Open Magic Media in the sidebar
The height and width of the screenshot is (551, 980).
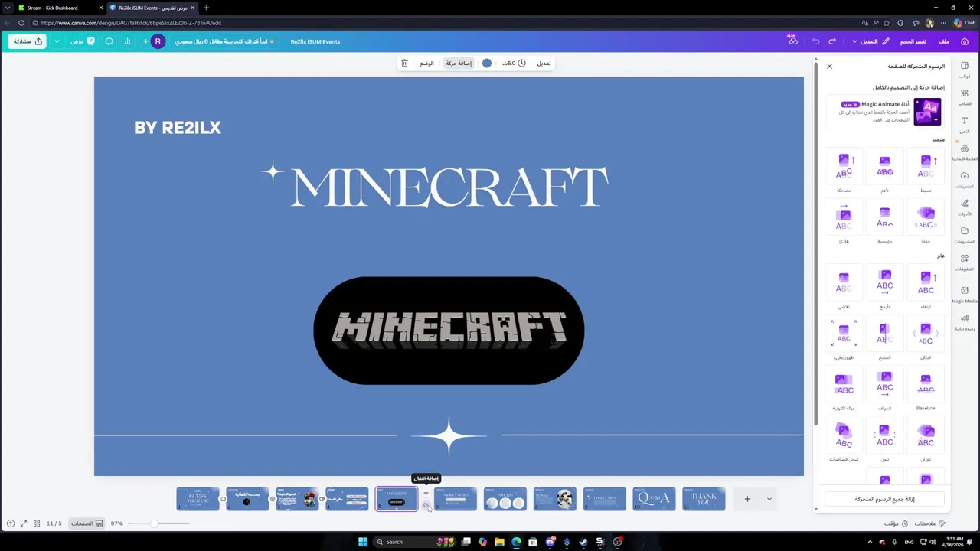click(965, 295)
